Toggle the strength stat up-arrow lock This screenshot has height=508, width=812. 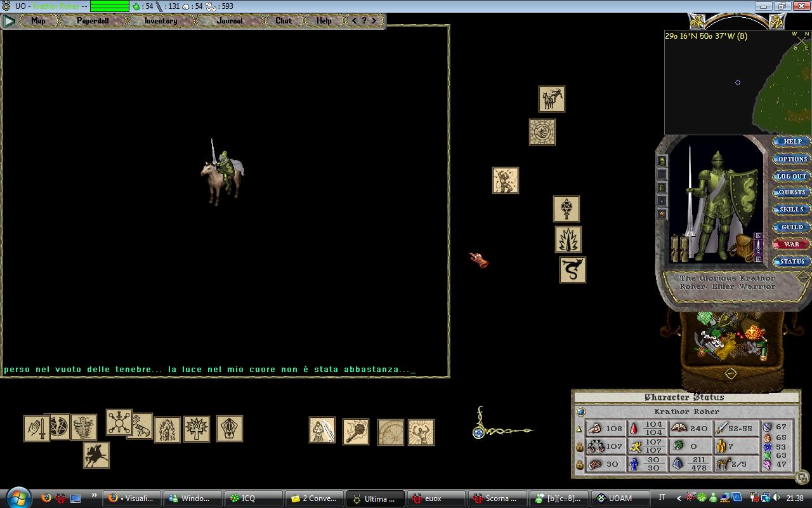click(x=579, y=429)
